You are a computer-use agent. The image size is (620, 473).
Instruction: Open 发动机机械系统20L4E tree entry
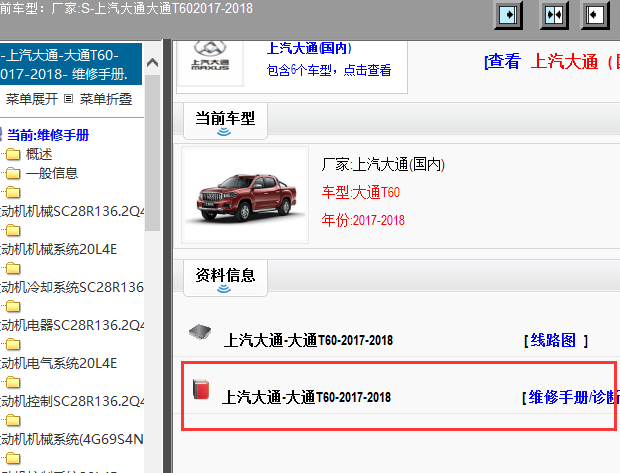click(x=59, y=249)
